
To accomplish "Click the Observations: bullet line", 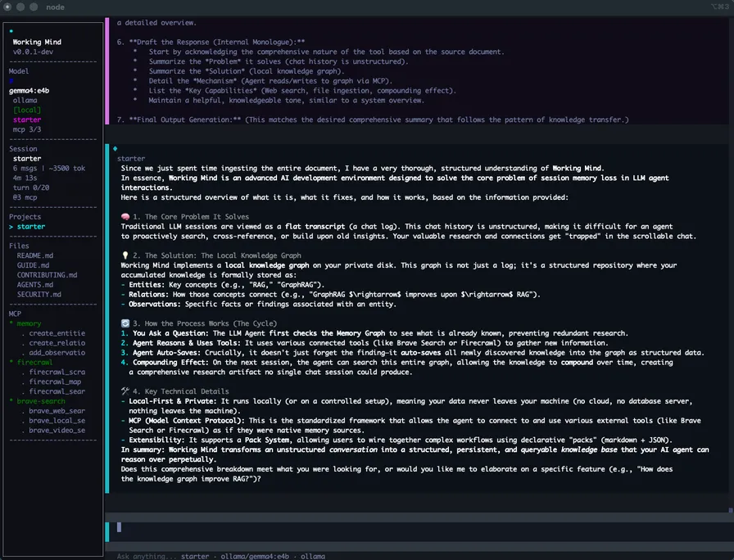I will (258, 304).
